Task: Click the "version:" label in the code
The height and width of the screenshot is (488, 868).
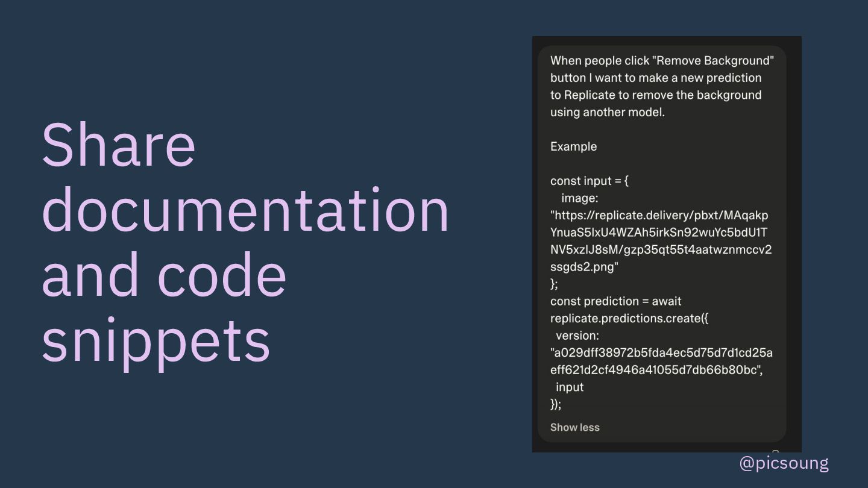Action: point(577,336)
